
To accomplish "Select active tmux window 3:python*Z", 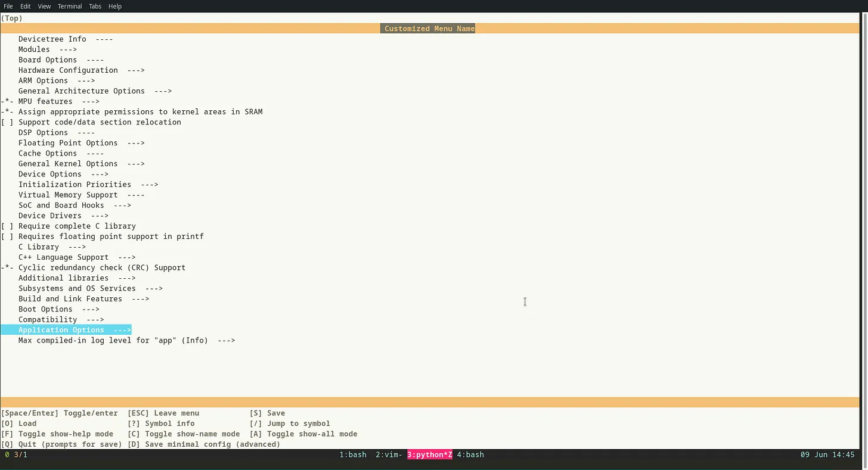I will 430,455.
